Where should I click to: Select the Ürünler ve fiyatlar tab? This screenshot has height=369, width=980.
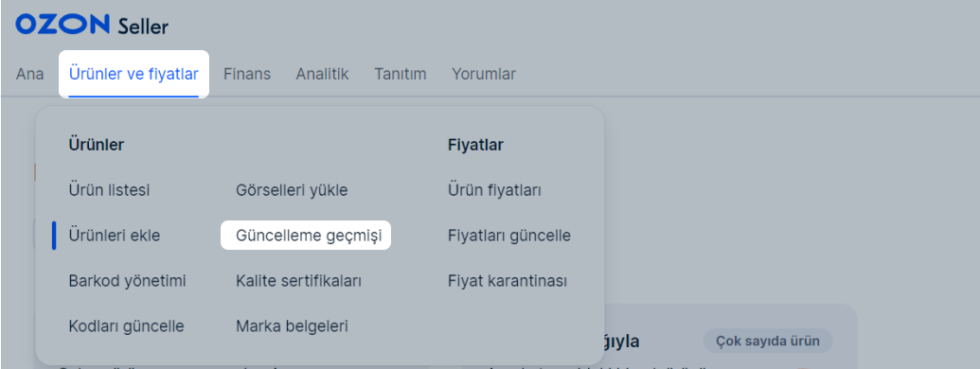tap(134, 75)
